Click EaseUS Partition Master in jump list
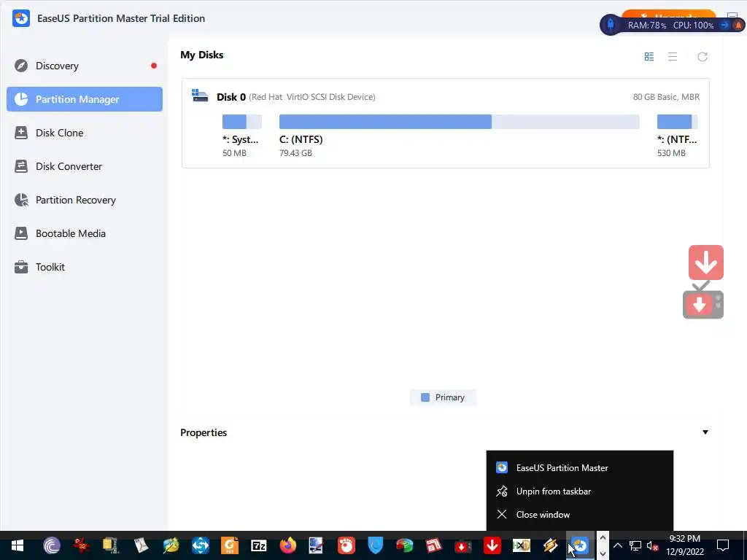The width and height of the screenshot is (747, 560). (580, 467)
